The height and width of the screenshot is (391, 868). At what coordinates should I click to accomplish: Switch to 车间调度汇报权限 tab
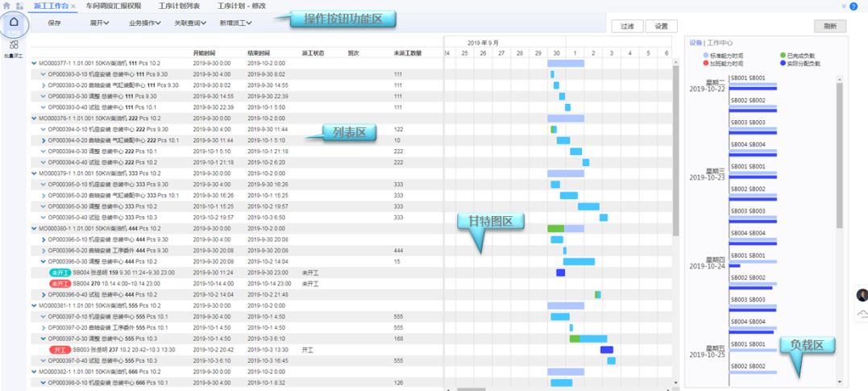(x=113, y=6)
